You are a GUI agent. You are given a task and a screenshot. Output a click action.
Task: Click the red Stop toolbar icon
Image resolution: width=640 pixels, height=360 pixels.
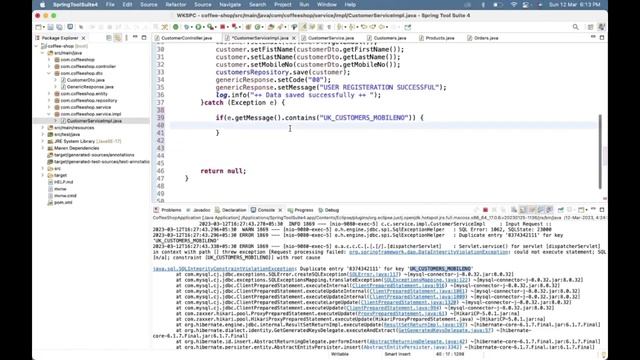222,27
